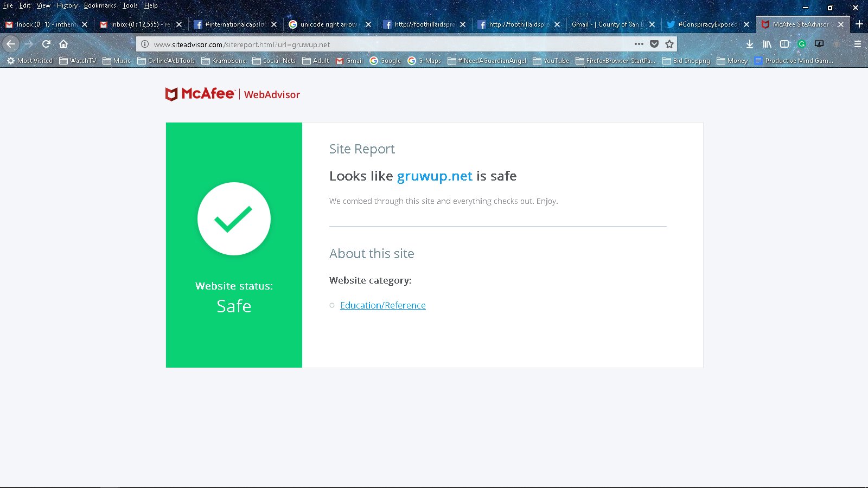This screenshot has height=488, width=868.
Task: Open page actions three-dot menu
Action: click(x=639, y=44)
